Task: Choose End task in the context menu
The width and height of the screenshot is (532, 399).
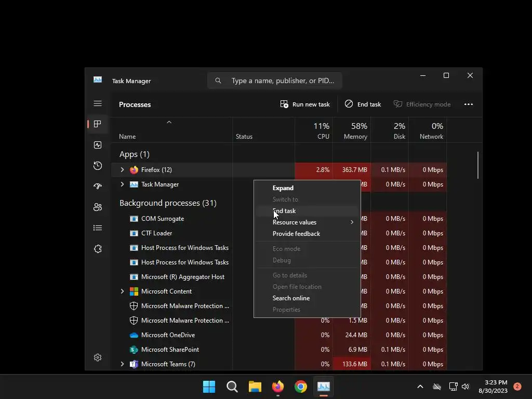Action: [x=307, y=211]
